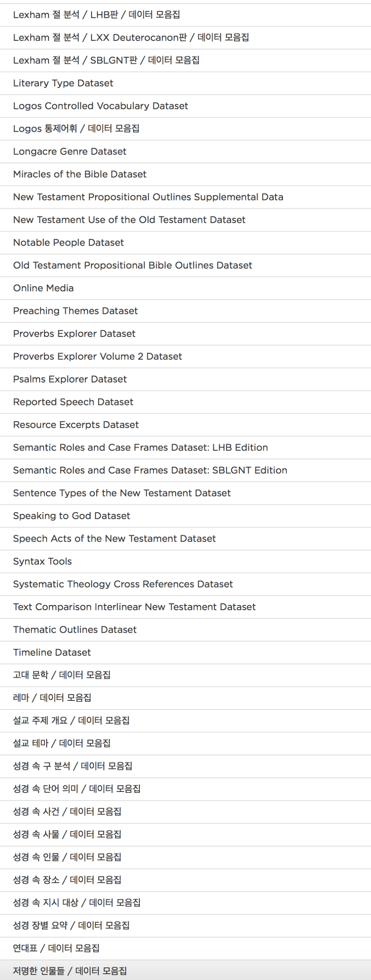The height and width of the screenshot is (980, 371).
Task: Select Thematic Outlines Dataset entry
Action: pos(185,630)
